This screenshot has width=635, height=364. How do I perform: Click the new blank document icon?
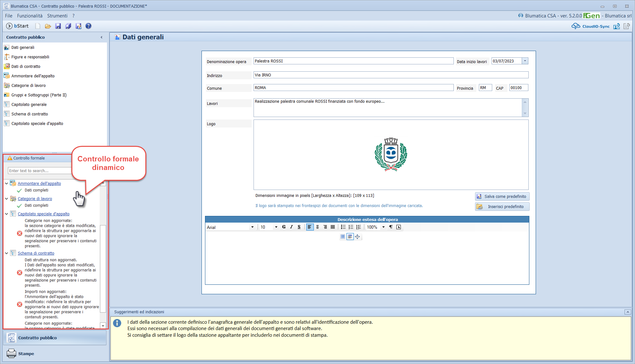38,26
